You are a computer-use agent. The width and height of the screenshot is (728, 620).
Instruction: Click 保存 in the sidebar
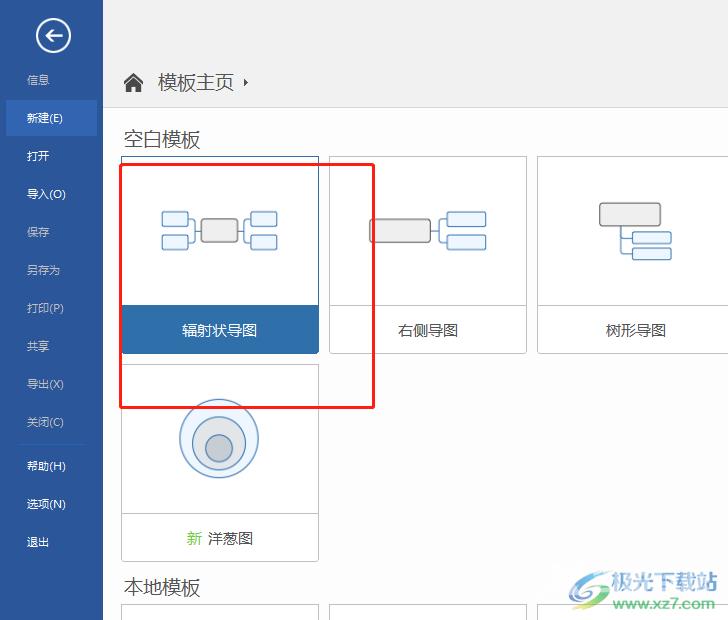pos(38,232)
